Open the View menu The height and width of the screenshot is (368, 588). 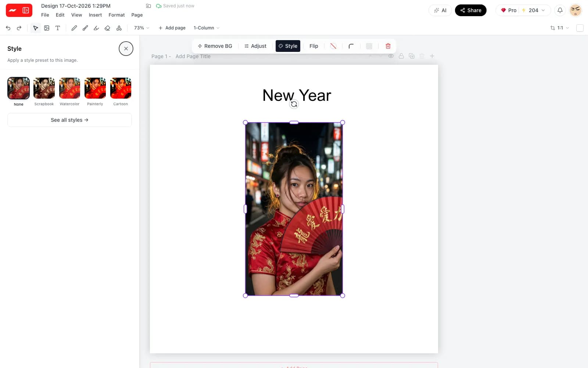[x=76, y=15]
